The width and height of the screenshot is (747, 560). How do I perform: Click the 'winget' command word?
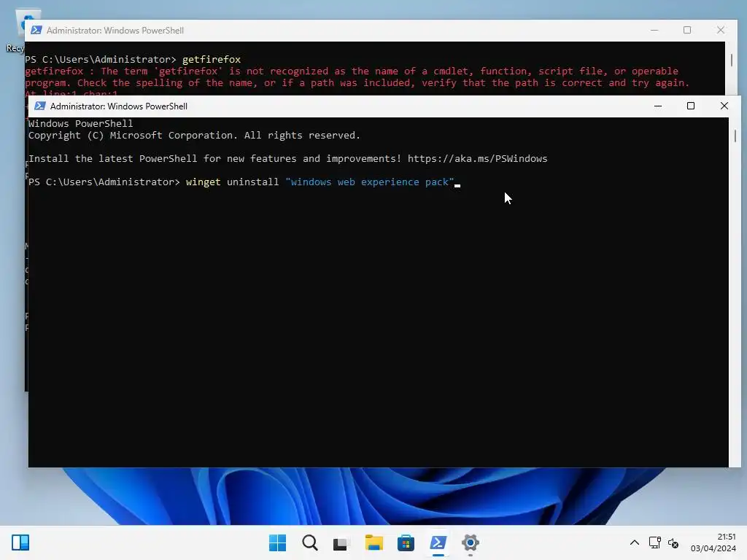point(204,182)
